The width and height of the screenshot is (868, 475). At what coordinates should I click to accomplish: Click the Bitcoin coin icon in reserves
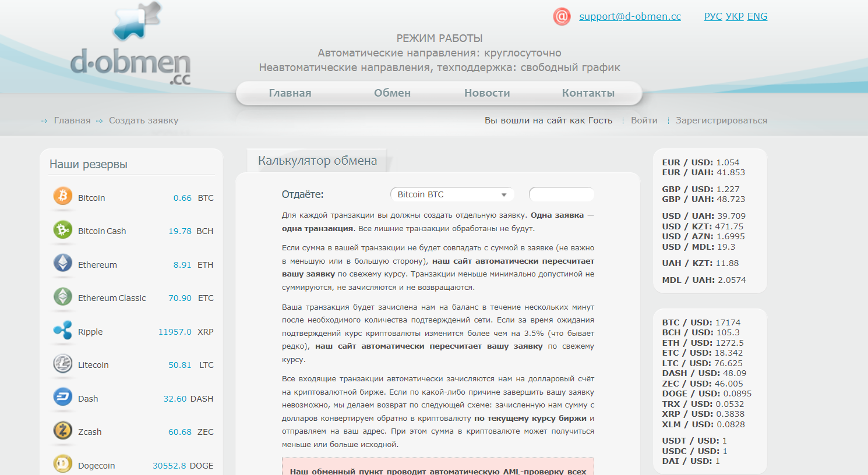[x=63, y=196]
